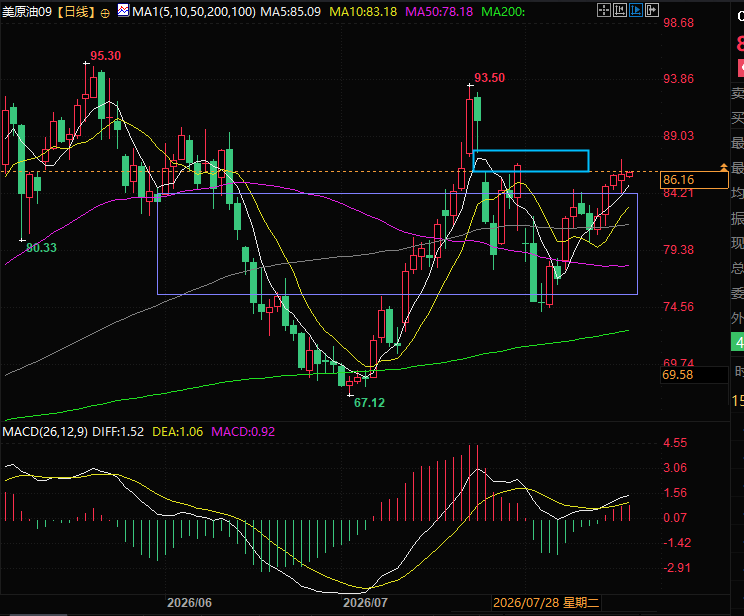
Task: Click the 80.33 low price label
Action: click(41, 248)
